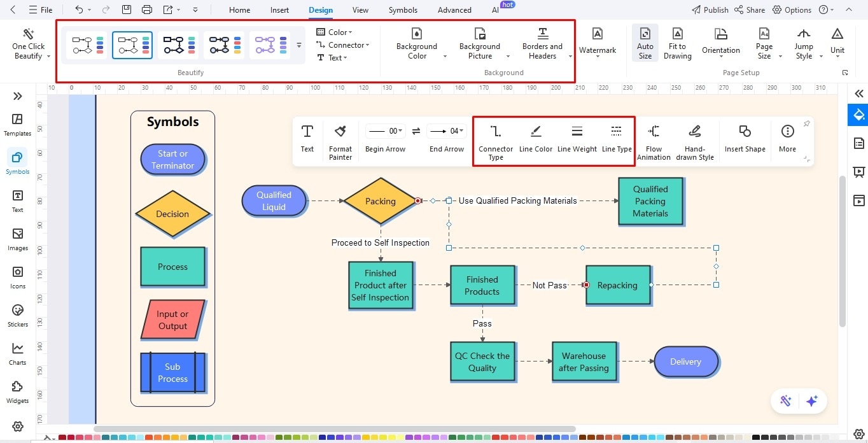The image size is (868, 443).
Task: Open the Images sidebar panel
Action: tap(17, 239)
